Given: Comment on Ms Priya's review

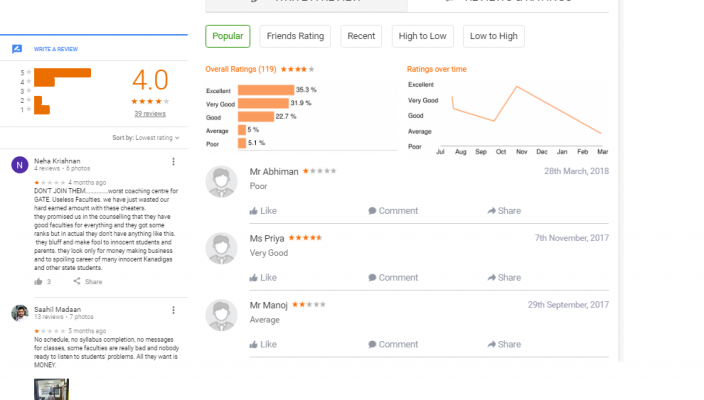Looking at the screenshot, I should (x=393, y=277).
